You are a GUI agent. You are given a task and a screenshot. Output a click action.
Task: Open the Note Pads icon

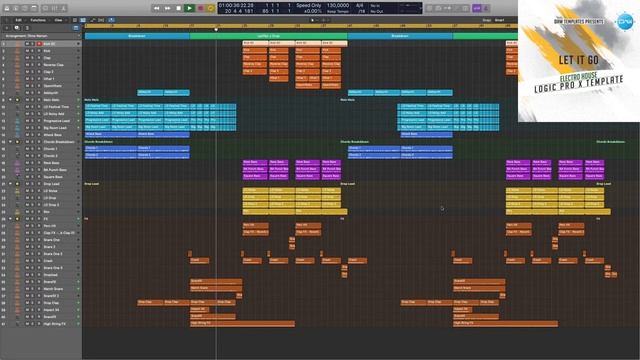(438, 8)
